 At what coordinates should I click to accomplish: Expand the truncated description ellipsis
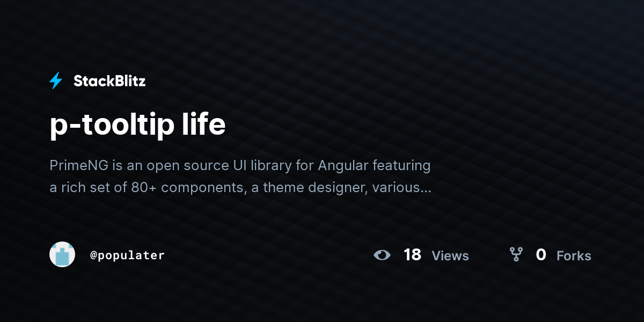tap(425, 189)
